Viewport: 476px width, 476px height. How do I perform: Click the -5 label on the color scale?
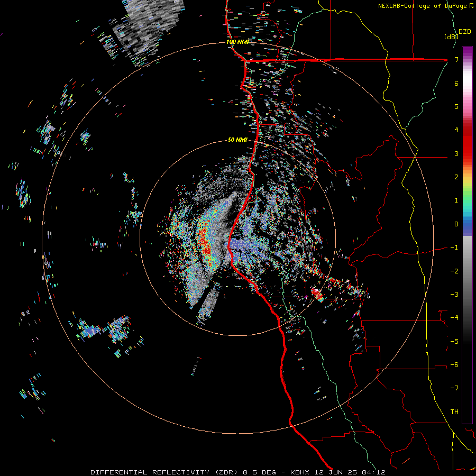pos(454,342)
